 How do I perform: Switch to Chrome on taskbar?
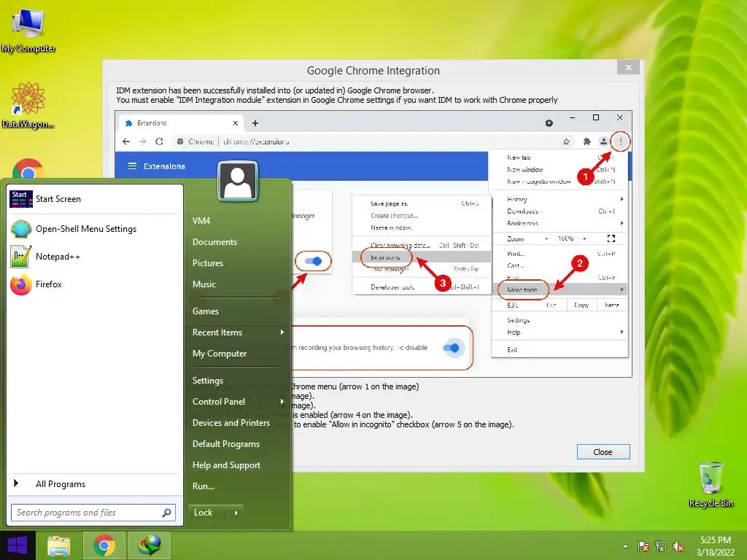104,545
